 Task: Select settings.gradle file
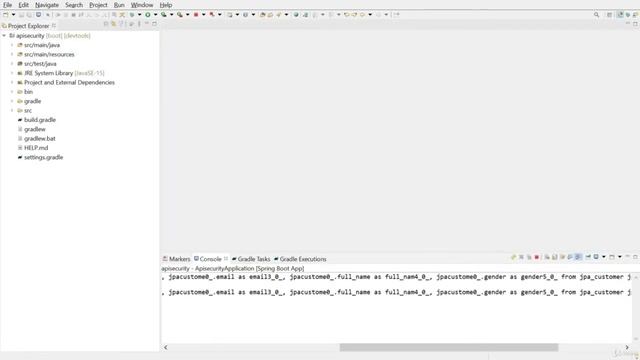(43, 158)
